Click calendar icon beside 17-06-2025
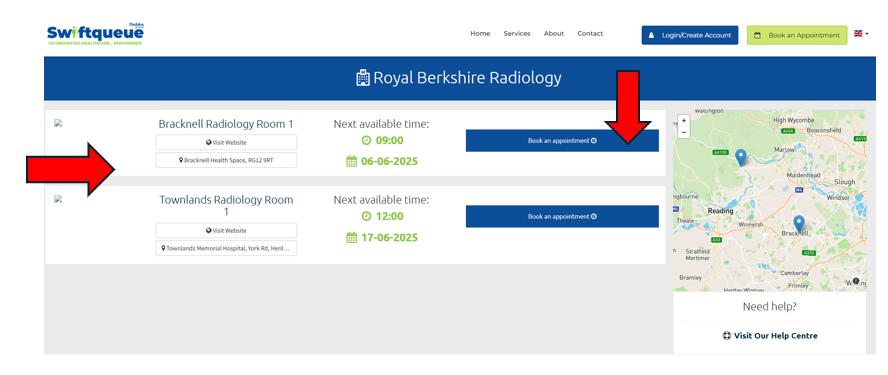 352,237
